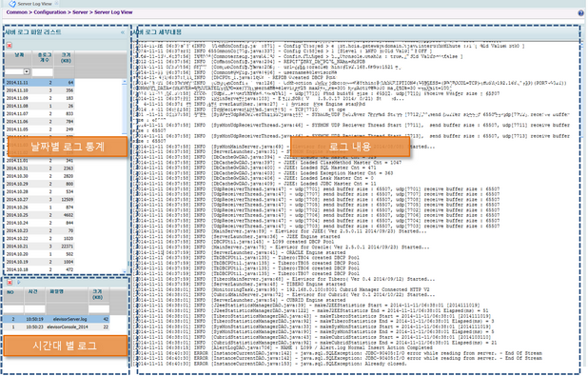This screenshot has width=588, height=376.
Task: Select the elevisorServer.log file row
Action: point(56,319)
